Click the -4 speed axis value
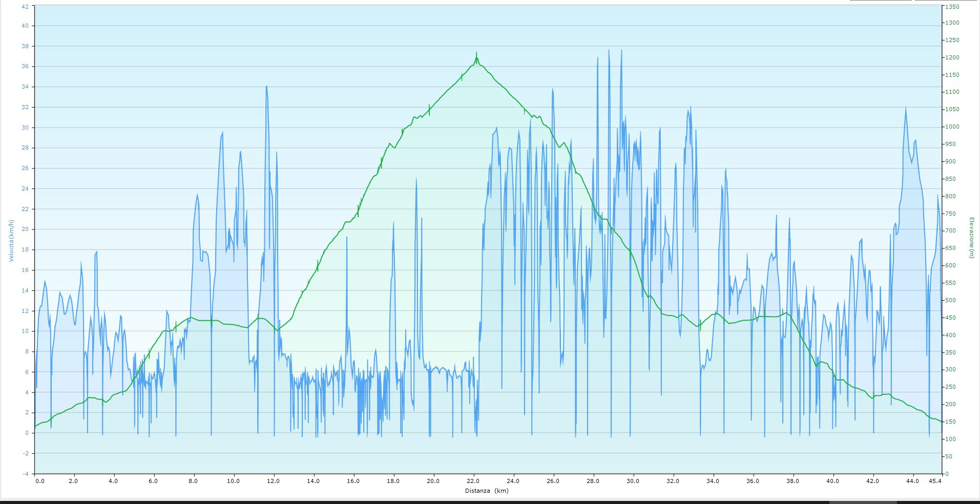 point(26,474)
